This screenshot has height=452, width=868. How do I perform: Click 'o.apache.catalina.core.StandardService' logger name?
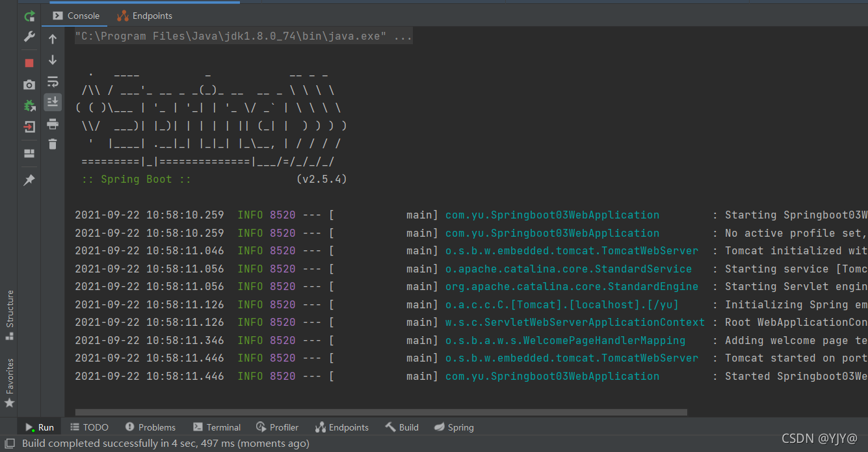(568, 269)
